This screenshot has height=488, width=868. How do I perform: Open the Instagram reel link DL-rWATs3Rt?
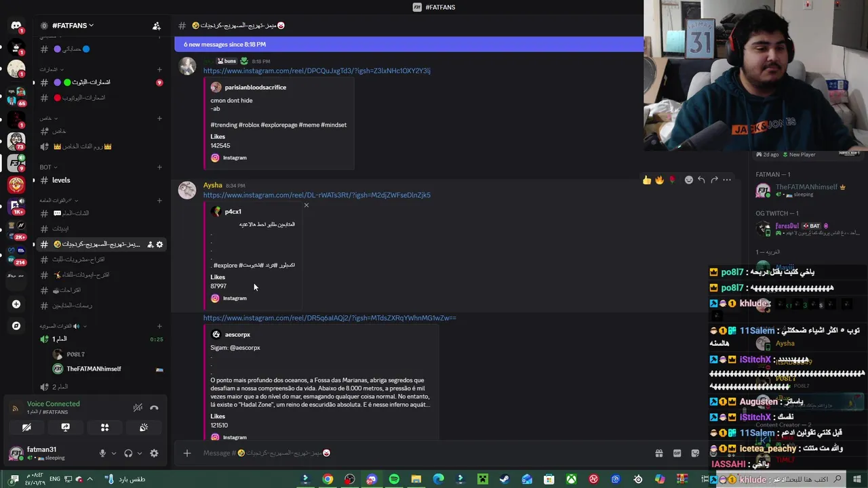pyautogui.click(x=317, y=195)
